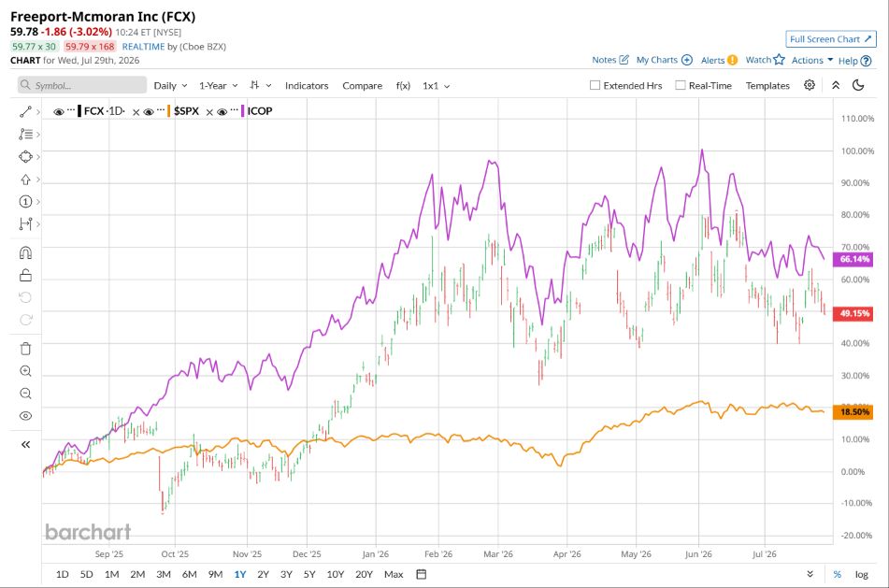This screenshot has height=588, width=889.
Task: Enable the Real-Time checkbox
Action: coord(681,85)
